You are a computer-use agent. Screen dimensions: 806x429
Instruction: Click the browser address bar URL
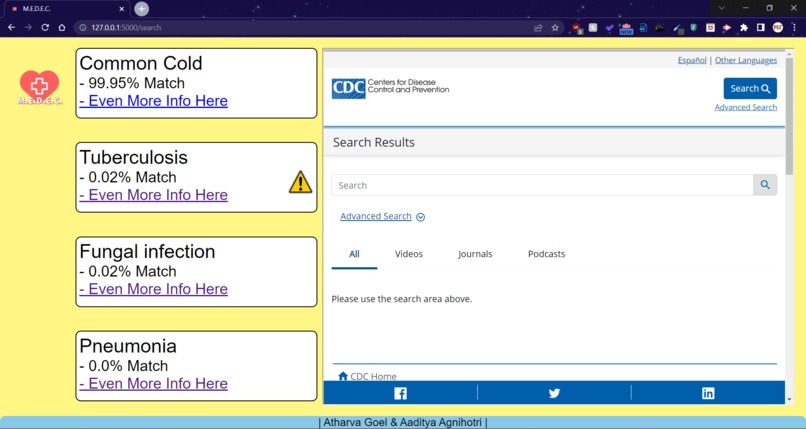point(126,28)
